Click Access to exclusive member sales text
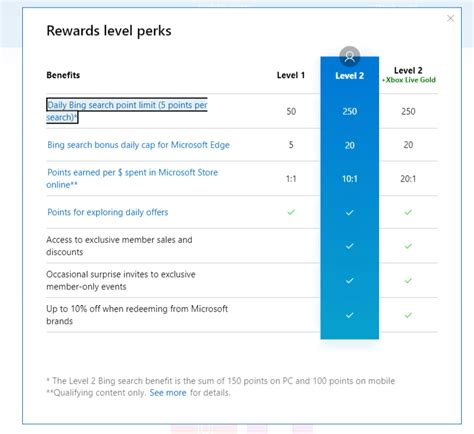 click(x=119, y=246)
